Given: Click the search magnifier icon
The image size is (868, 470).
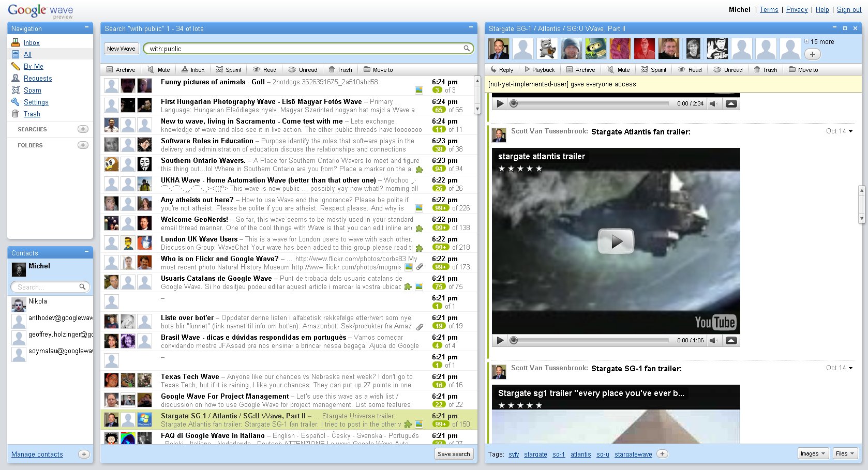Looking at the screenshot, I should 467,49.
